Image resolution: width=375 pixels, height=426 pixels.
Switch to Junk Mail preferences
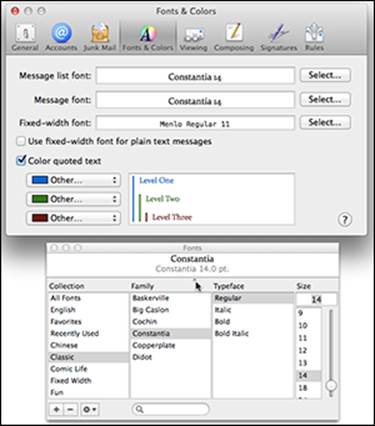click(100, 37)
